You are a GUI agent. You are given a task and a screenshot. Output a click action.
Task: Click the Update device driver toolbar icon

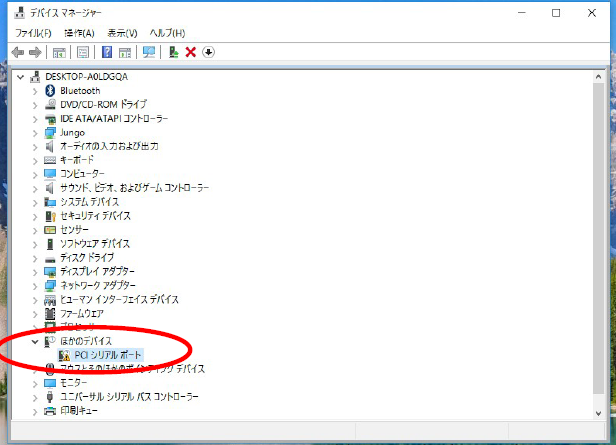tap(174, 52)
